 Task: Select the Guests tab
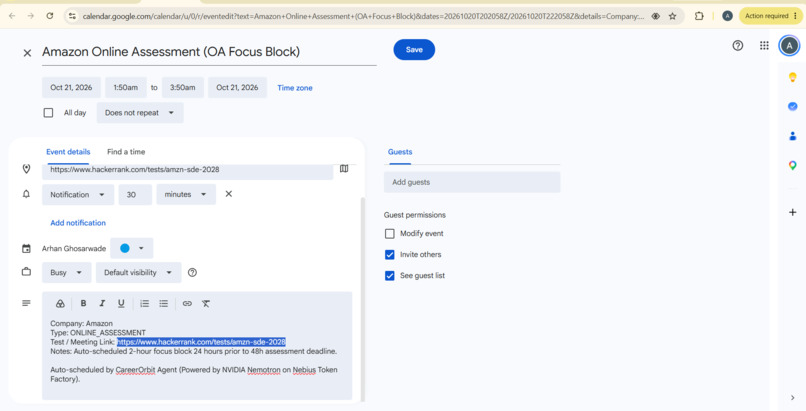click(x=400, y=152)
